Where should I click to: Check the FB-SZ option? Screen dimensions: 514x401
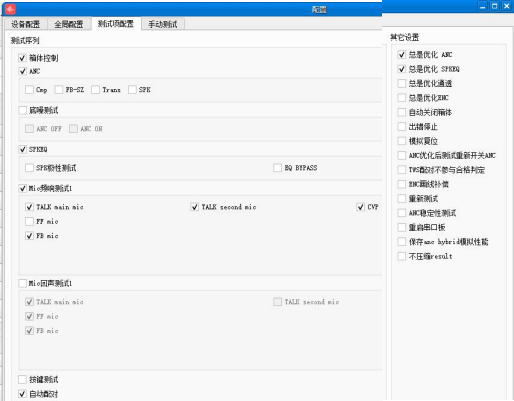[59, 90]
